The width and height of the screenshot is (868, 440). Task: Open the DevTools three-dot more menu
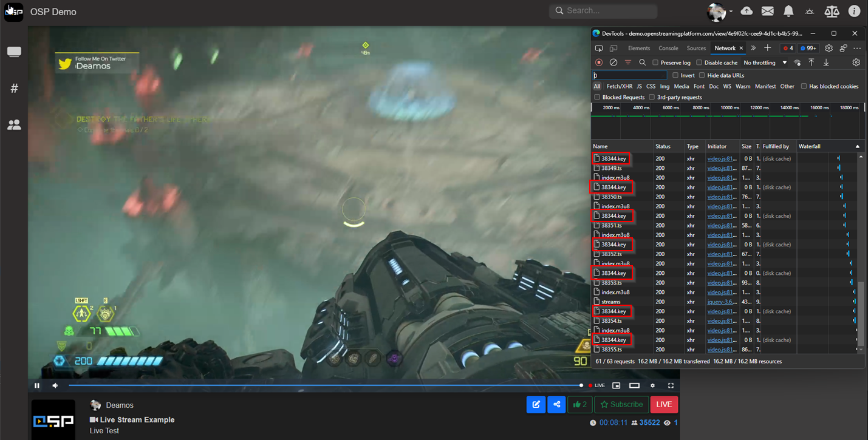[857, 48]
